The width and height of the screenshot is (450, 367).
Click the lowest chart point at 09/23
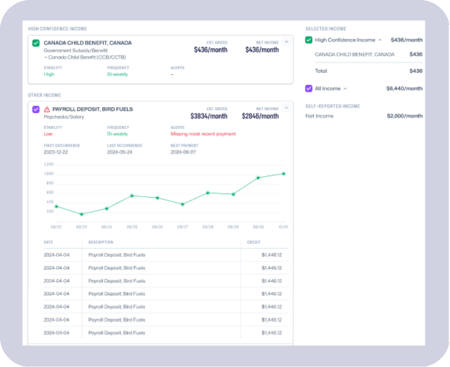pyautogui.click(x=82, y=214)
